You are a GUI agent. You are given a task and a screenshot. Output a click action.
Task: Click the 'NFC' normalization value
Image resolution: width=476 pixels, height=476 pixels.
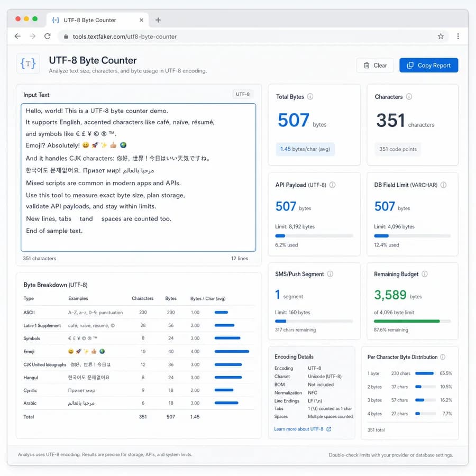coord(313,393)
